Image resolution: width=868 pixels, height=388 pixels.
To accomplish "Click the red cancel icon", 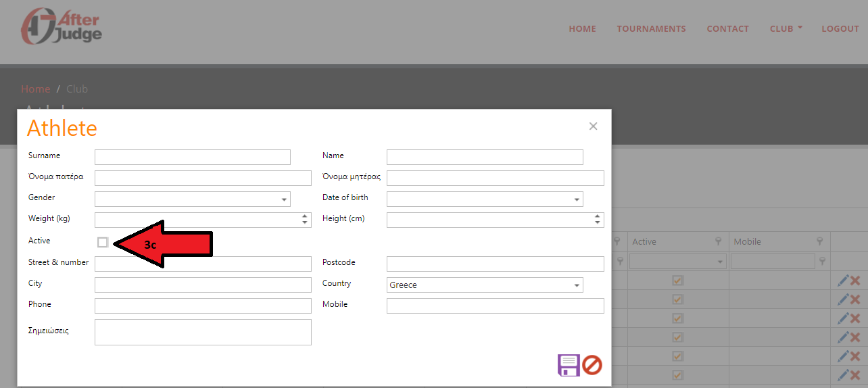I will (592, 365).
